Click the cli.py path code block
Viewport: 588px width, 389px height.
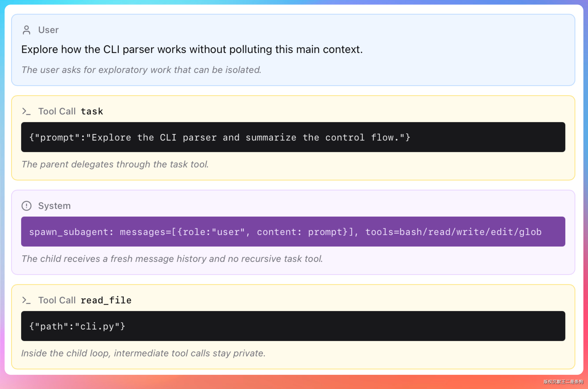click(x=293, y=326)
